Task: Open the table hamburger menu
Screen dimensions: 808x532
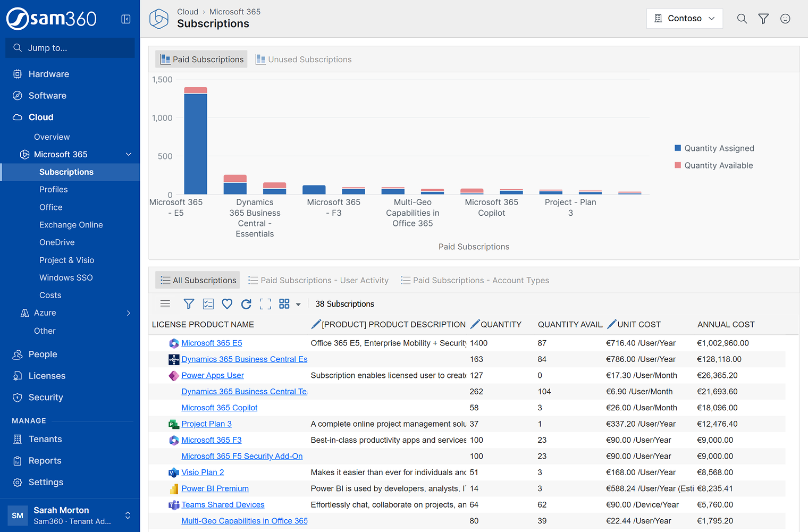Action: [x=165, y=303]
